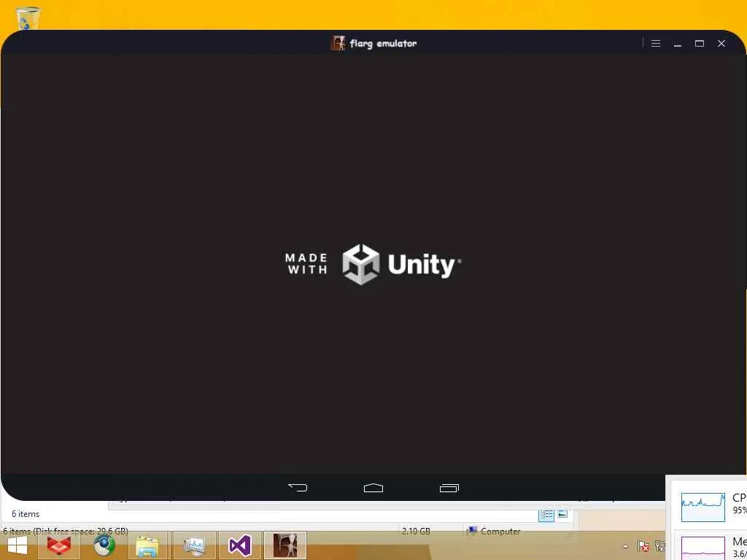Open the red fox-head taskbar app
The image size is (747, 560).
click(x=58, y=545)
